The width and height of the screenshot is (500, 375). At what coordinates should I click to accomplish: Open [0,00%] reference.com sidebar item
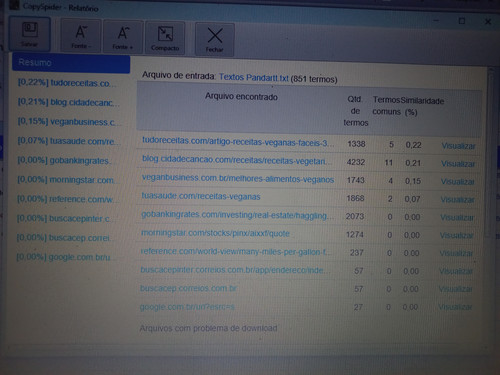pos(67,199)
